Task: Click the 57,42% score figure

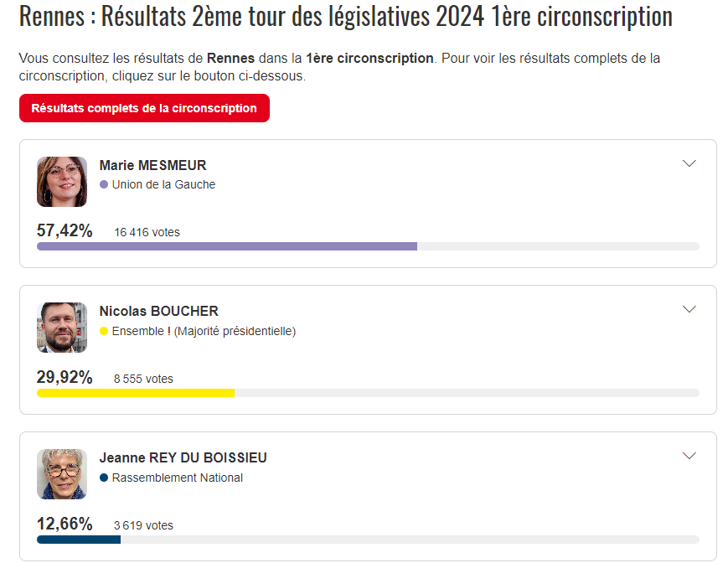Action: point(65,230)
